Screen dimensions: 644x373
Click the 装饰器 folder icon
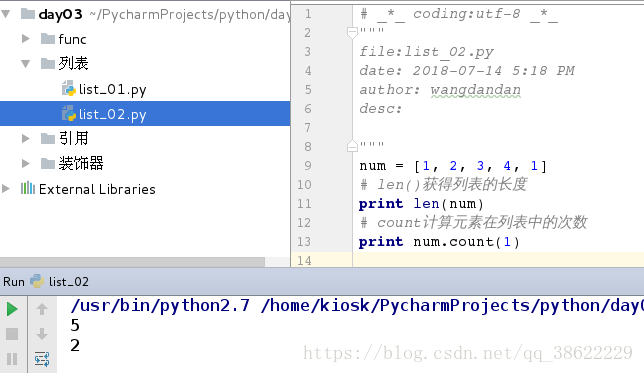[48, 163]
